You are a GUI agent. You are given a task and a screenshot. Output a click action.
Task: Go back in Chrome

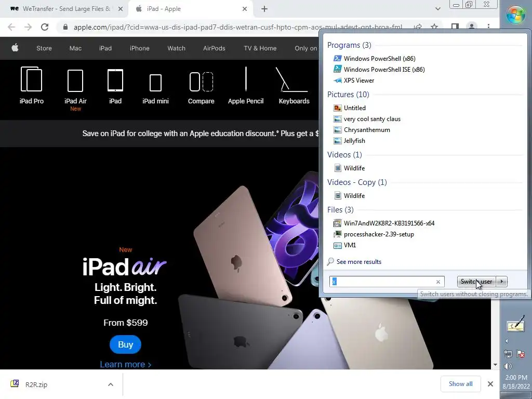[x=11, y=27]
